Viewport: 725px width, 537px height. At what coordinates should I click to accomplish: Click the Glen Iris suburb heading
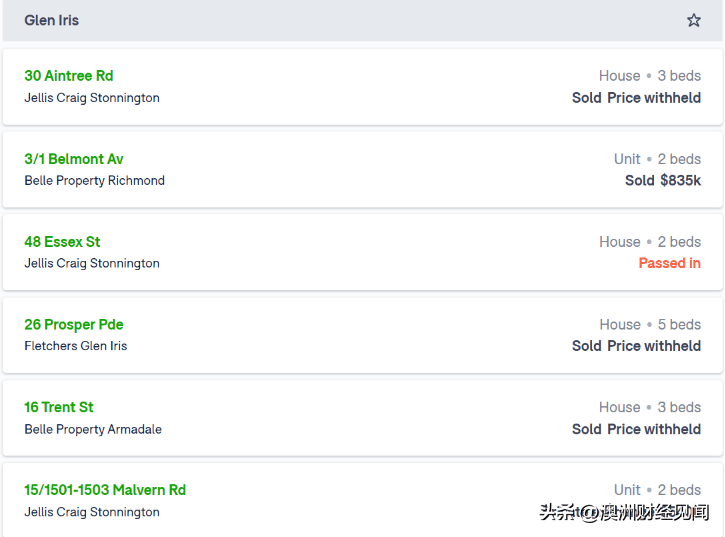click(x=51, y=20)
